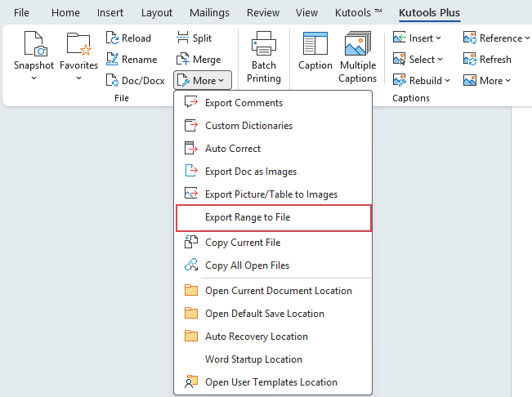Open the Rebuild captions dropdown
Screen dimensions: 532x397
(x=447, y=81)
